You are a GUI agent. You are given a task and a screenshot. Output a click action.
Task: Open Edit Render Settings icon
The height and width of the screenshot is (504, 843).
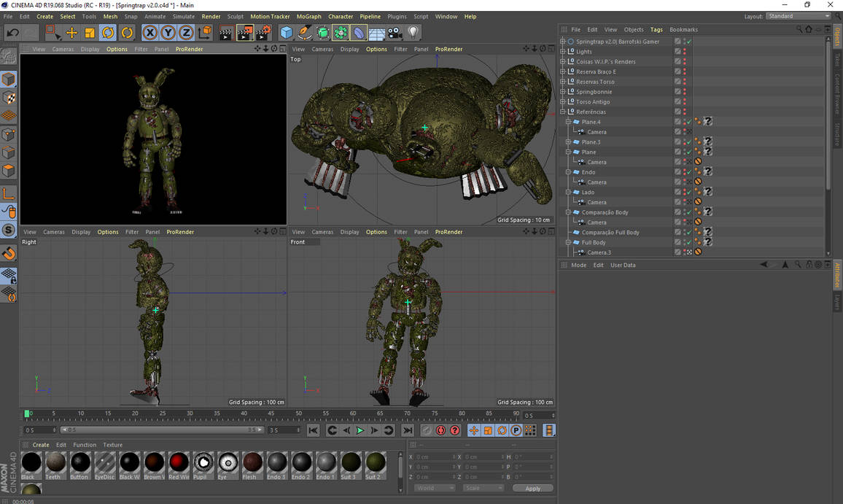click(x=263, y=33)
